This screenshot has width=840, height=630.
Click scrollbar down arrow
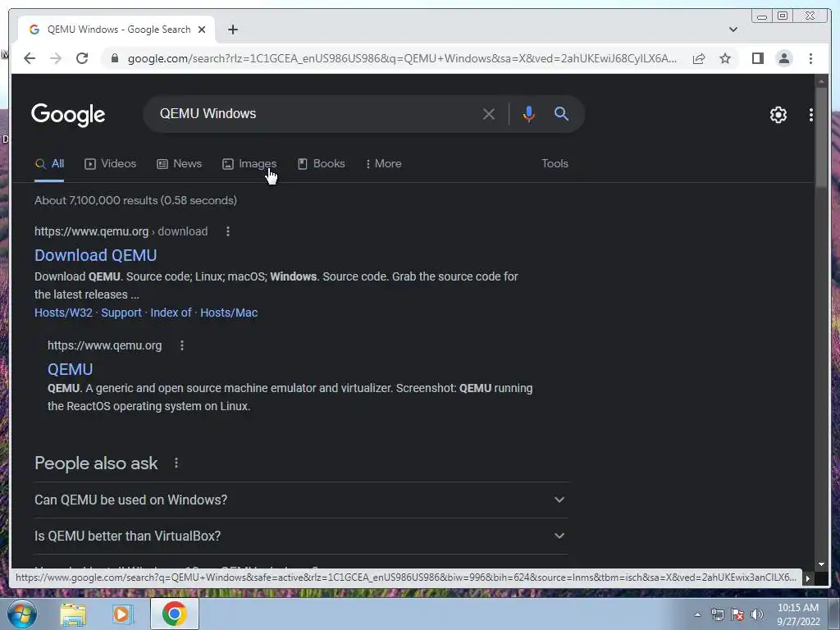click(x=821, y=564)
